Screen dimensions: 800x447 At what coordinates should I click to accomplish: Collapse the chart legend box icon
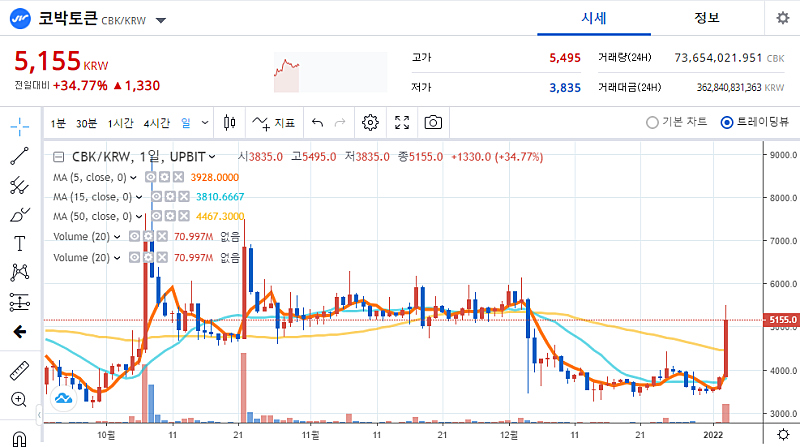click(x=59, y=157)
